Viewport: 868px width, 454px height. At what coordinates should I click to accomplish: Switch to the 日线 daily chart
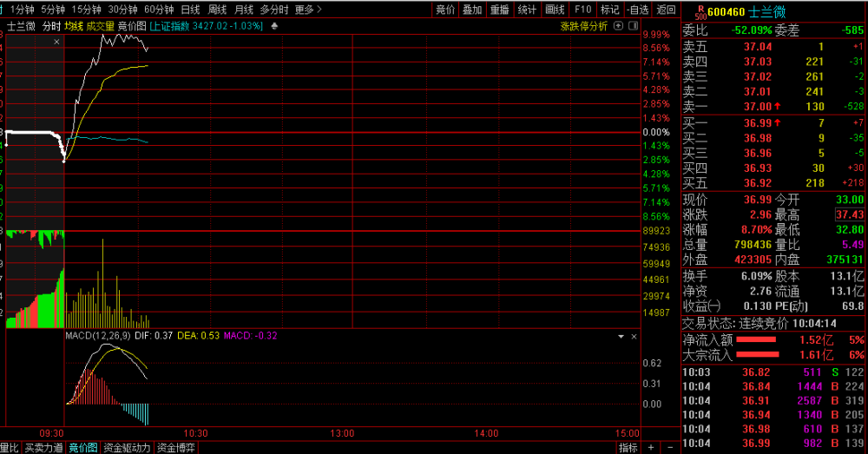coord(190,10)
